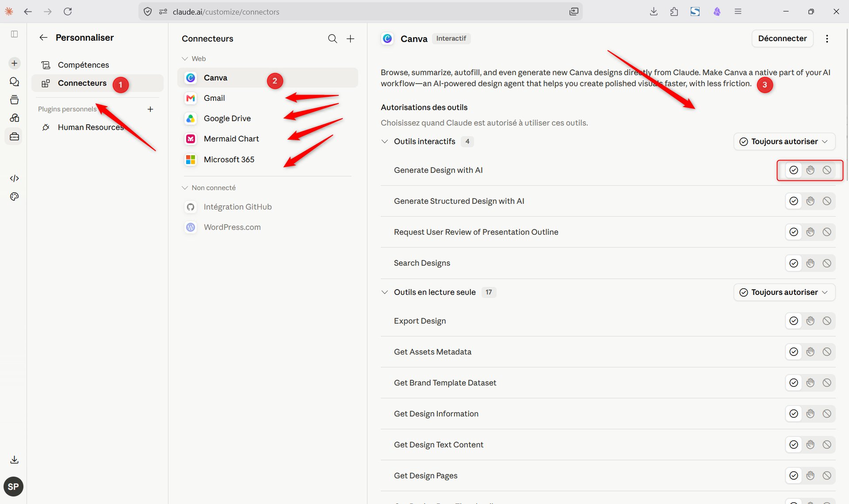This screenshot has height=504, width=849.
Task: Click the Plugins personnels label
Action: 67,109
